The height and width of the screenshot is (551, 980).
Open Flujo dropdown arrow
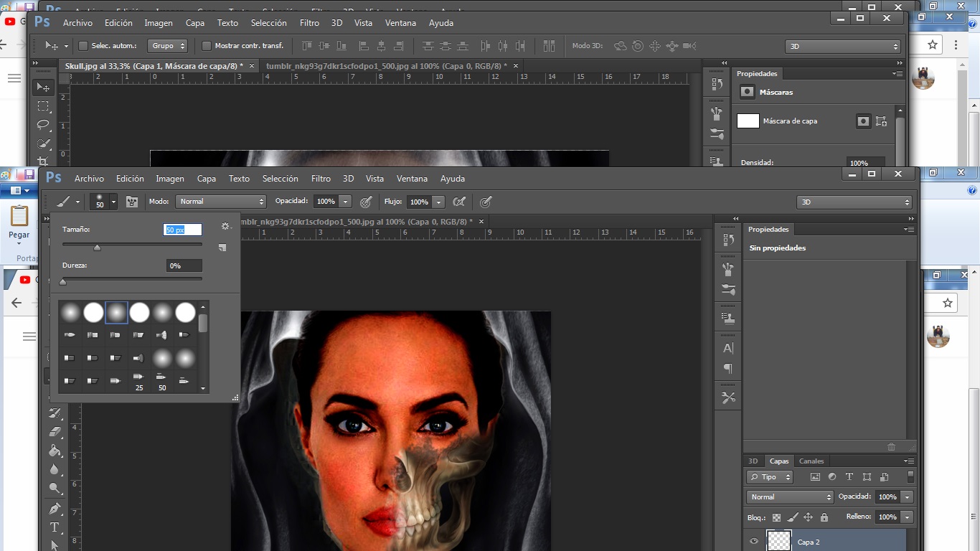pos(438,202)
